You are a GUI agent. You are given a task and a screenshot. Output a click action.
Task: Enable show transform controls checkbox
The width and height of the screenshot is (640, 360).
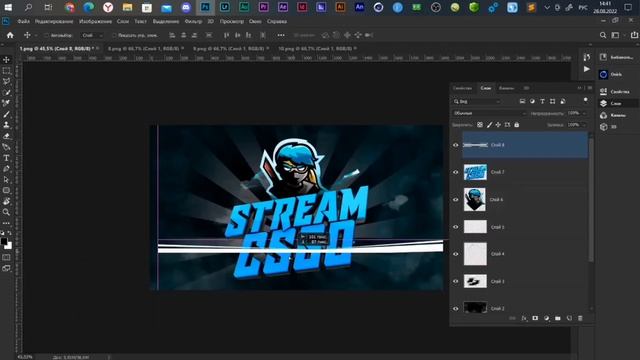[114, 36]
